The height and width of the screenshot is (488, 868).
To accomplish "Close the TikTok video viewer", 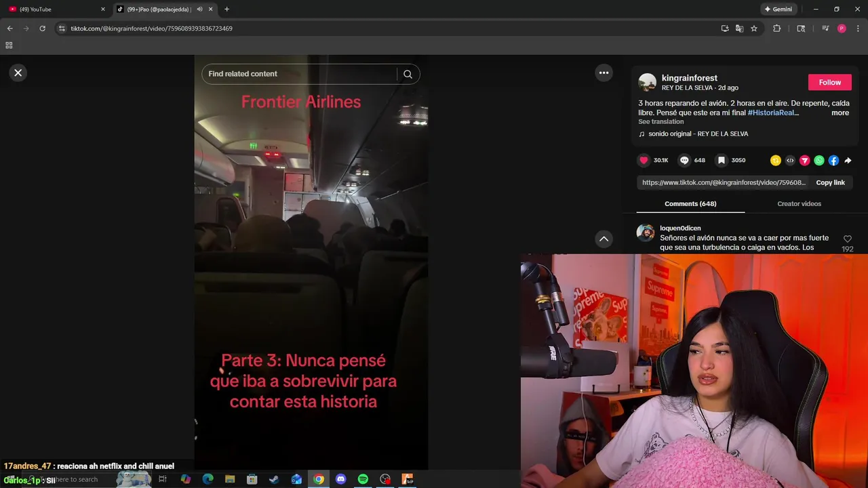I will [x=18, y=73].
